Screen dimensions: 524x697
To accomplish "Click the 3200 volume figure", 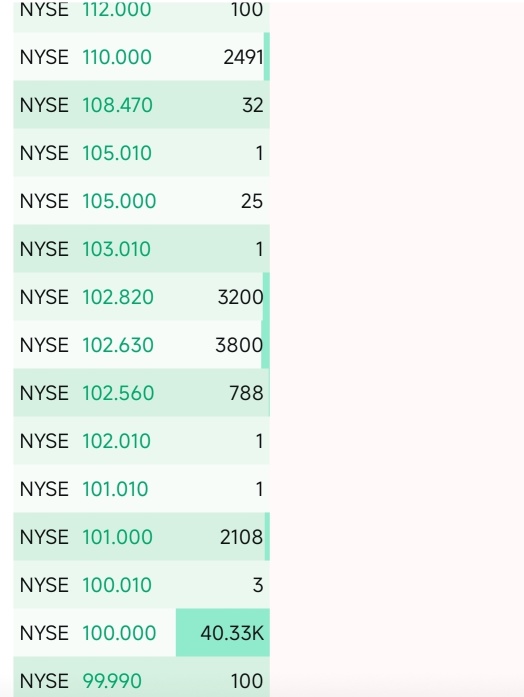I will tap(240, 297).
